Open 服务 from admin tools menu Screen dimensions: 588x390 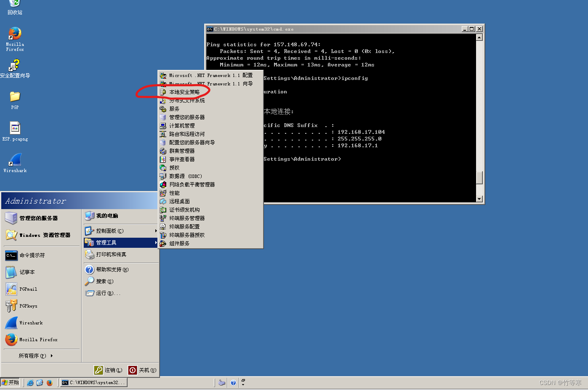[210, 109]
